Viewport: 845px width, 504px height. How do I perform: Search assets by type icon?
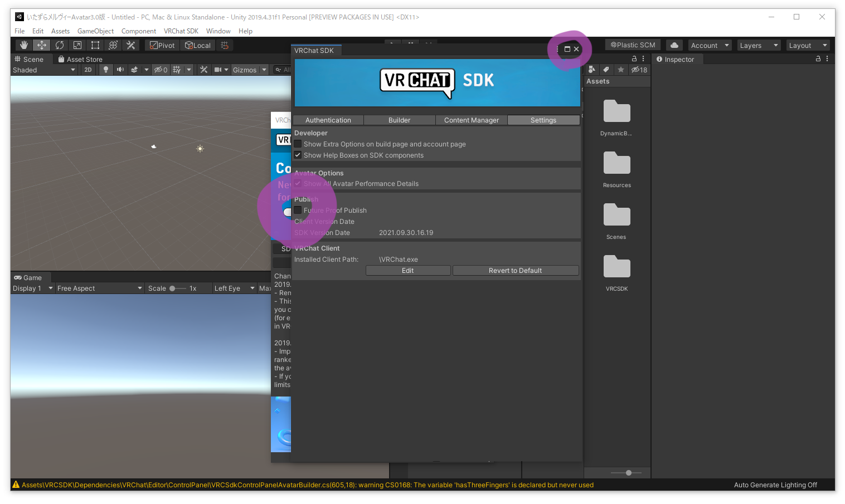tap(592, 70)
